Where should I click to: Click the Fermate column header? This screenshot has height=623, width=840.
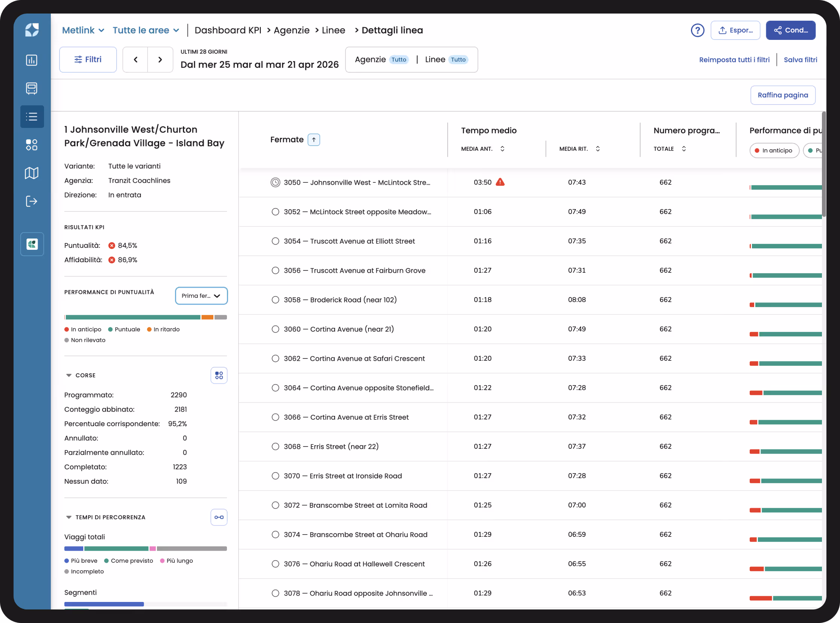[x=287, y=140]
